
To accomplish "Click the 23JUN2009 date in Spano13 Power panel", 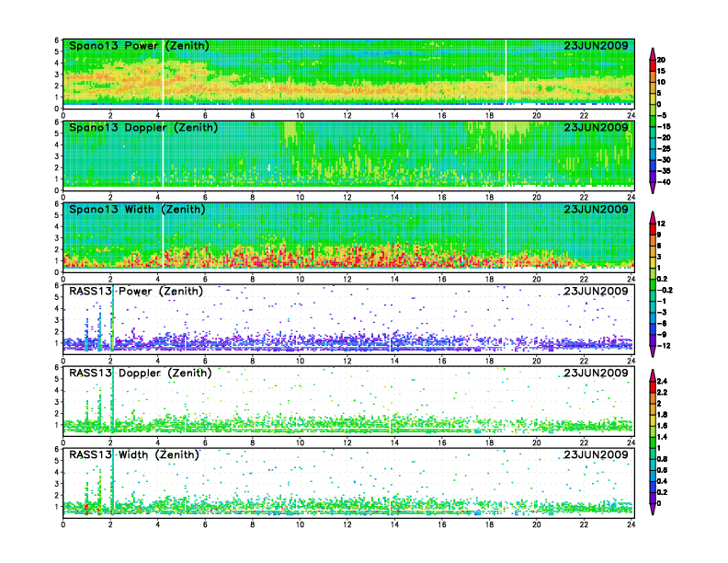I will [596, 45].
